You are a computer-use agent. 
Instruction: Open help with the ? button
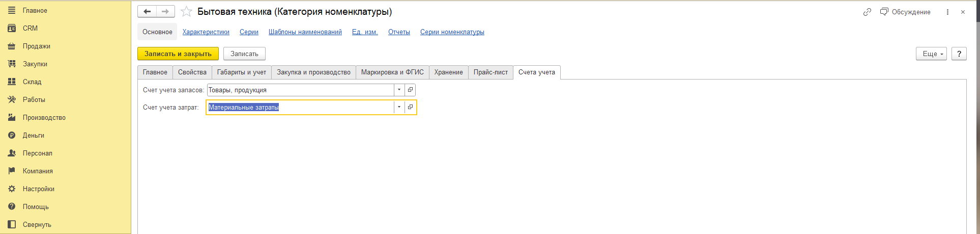click(959, 54)
